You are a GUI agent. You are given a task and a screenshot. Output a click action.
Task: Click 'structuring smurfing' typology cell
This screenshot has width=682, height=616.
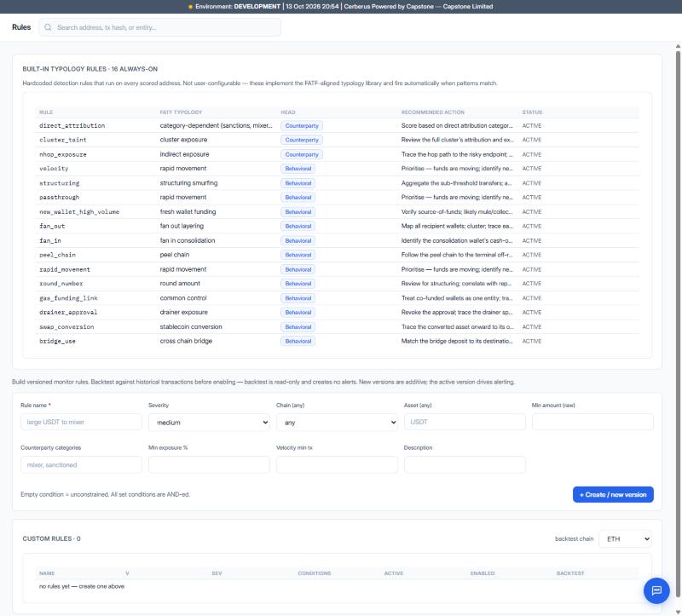(188, 183)
